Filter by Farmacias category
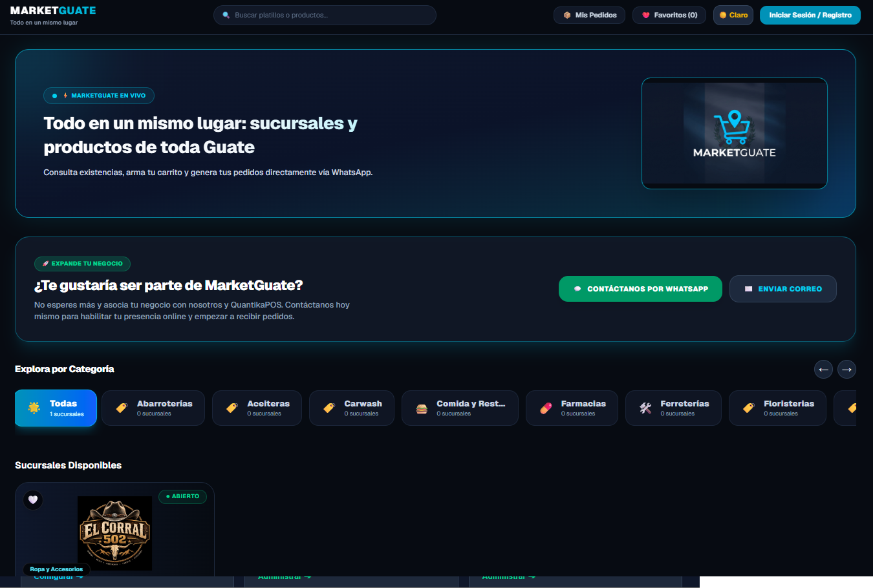The image size is (873, 588). tap(572, 408)
